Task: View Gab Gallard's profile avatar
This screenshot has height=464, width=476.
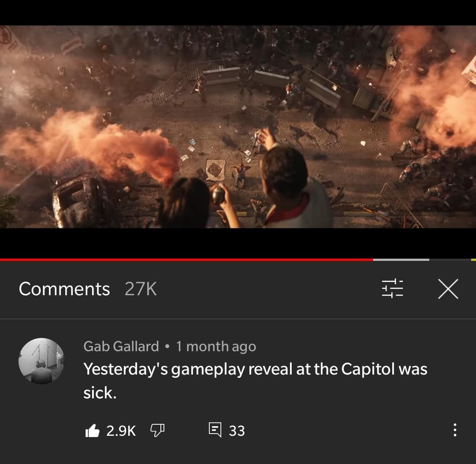Action: [41, 361]
